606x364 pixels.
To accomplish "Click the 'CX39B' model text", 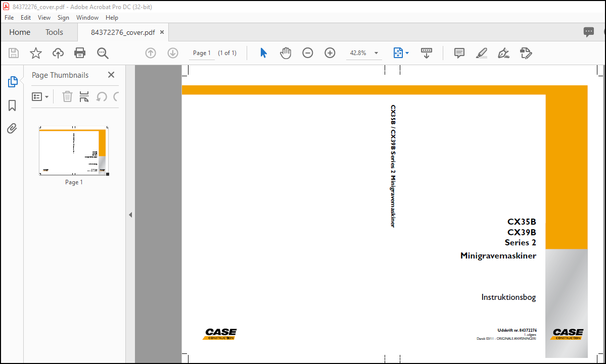I will click(522, 232).
